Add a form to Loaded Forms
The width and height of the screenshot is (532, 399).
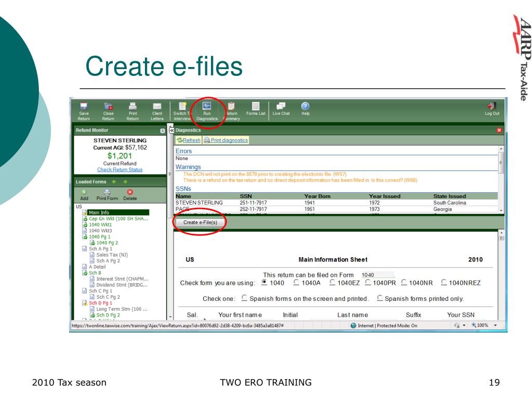pyautogui.click(x=84, y=195)
